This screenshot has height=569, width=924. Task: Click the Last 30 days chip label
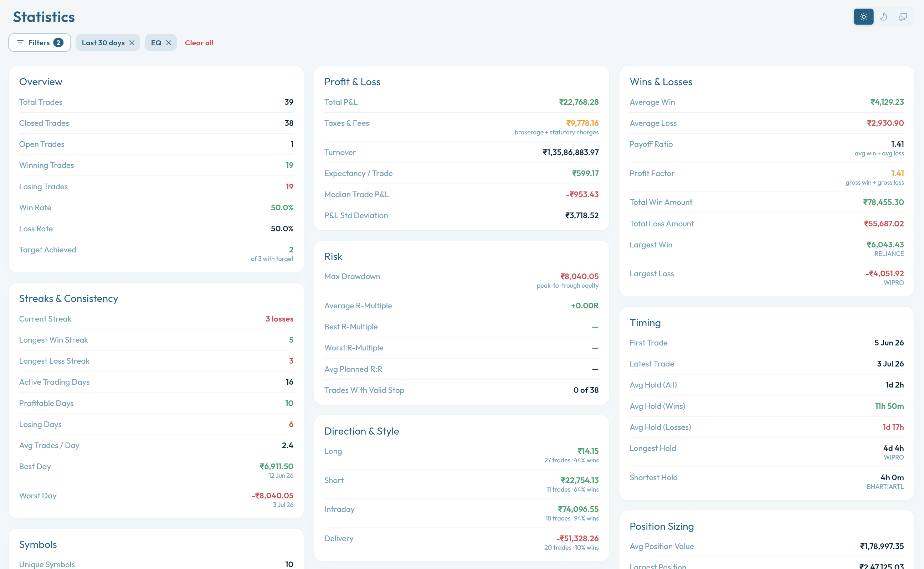click(103, 42)
